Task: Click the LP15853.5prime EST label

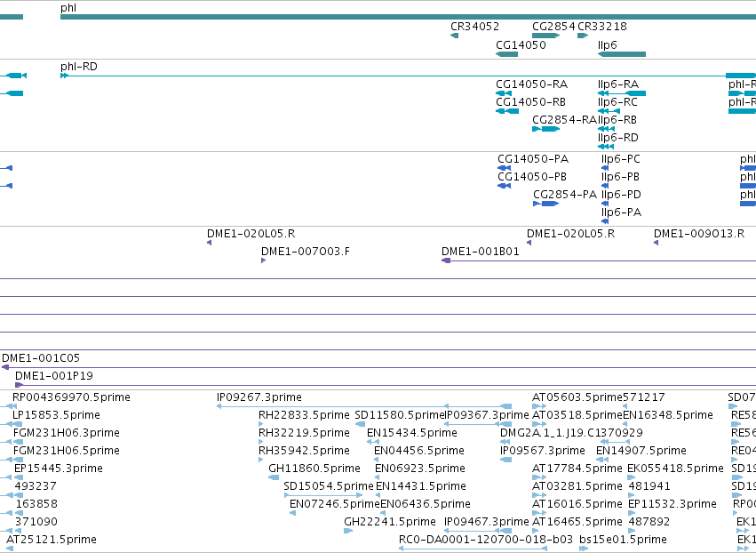Action: [x=56, y=415]
